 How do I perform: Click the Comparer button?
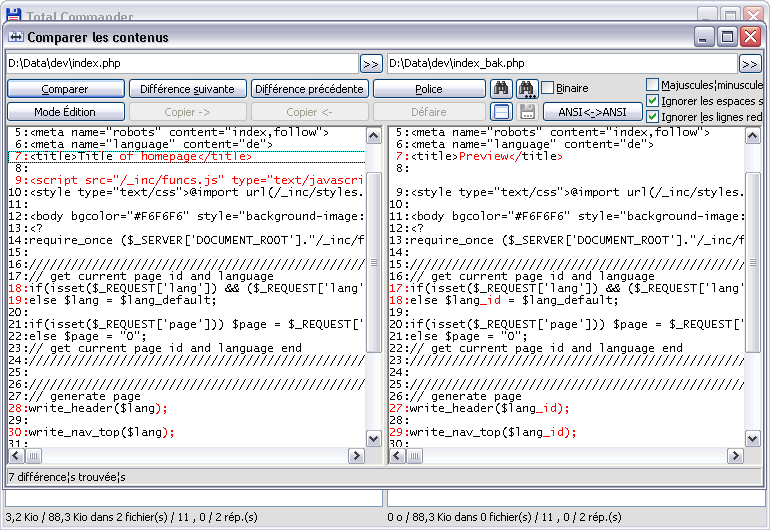66,89
